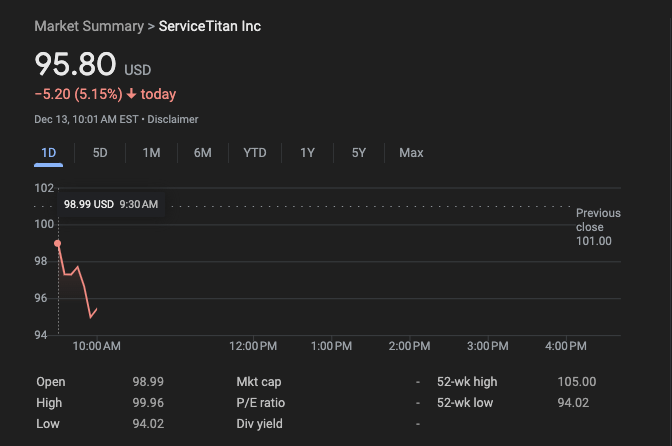Image resolution: width=672 pixels, height=446 pixels.
Task: Click the Mkt cap label
Action: tap(258, 382)
